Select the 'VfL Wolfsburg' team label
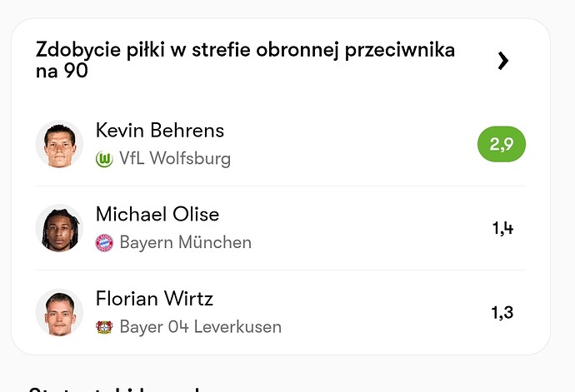The image size is (575, 392). (175, 158)
